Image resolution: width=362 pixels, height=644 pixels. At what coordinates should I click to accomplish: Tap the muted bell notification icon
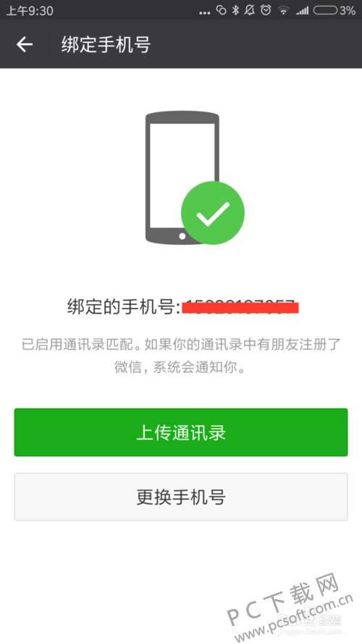point(250,10)
